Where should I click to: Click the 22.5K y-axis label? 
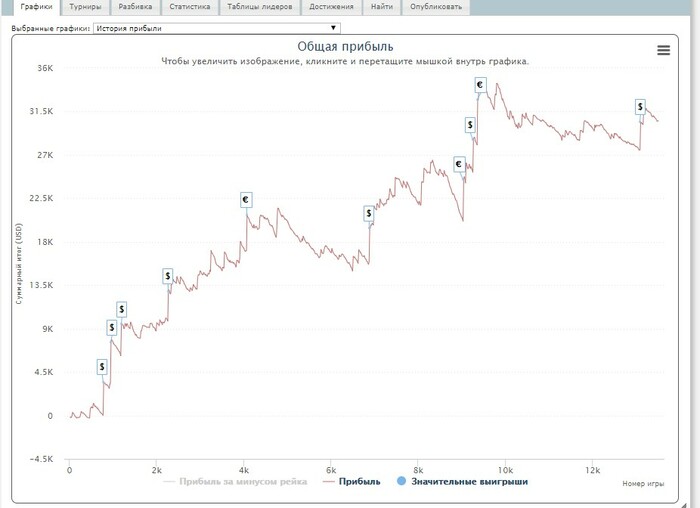pyautogui.click(x=41, y=198)
